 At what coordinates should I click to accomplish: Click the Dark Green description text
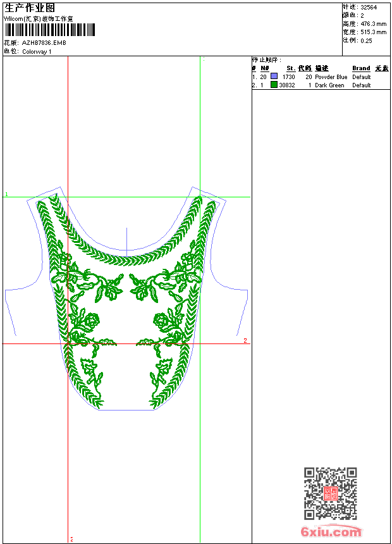[x=329, y=85]
